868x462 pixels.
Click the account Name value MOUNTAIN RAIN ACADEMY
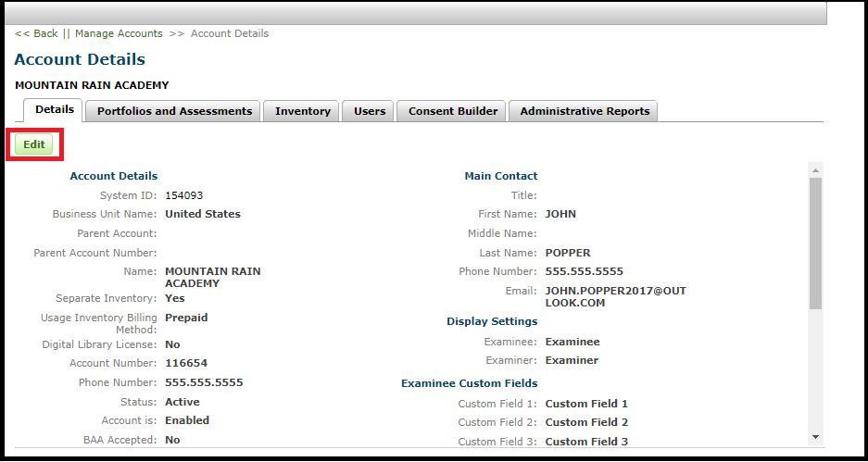click(212, 277)
